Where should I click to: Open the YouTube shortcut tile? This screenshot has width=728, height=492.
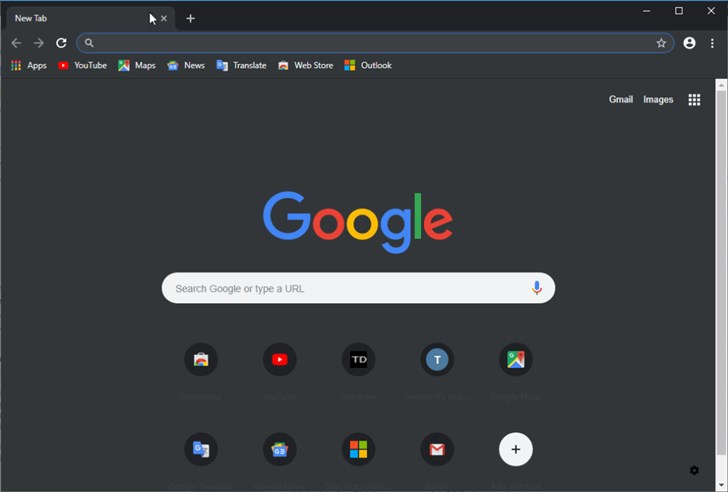[x=280, y=360]
